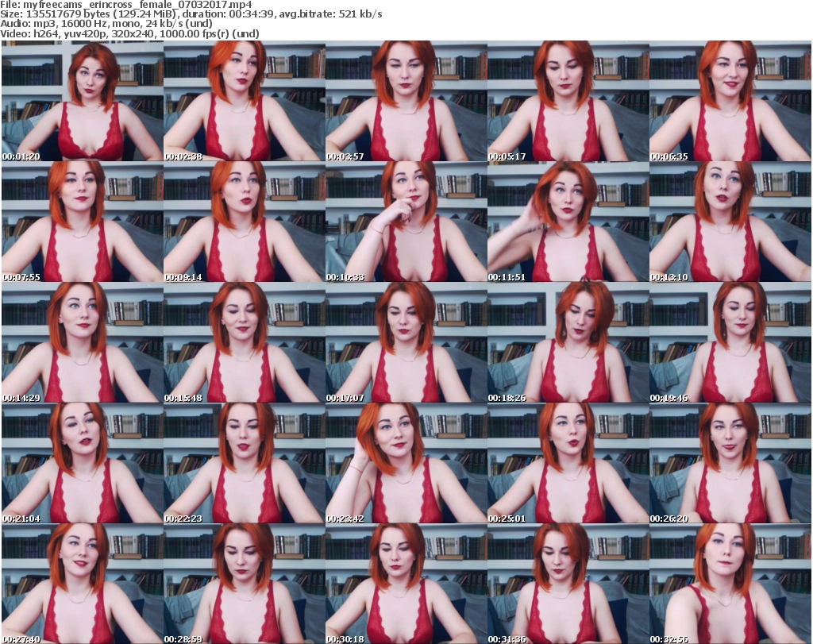Pick the preview frame at 00:17:07
This screenshot has width=813, height=644.
point(406,342)
